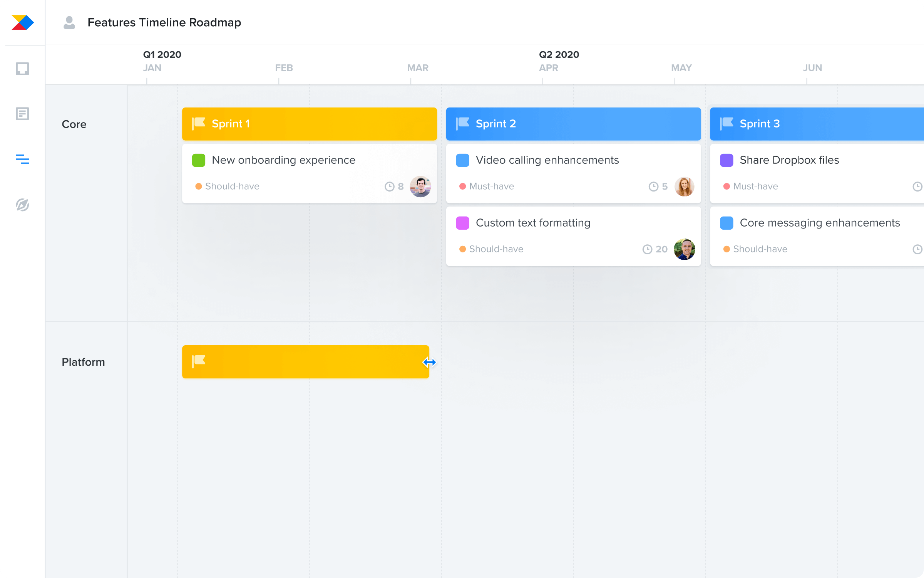Click Must-have tag on Video calling enhancements
This screenshot has height=578, width=924.
(487, 187)
